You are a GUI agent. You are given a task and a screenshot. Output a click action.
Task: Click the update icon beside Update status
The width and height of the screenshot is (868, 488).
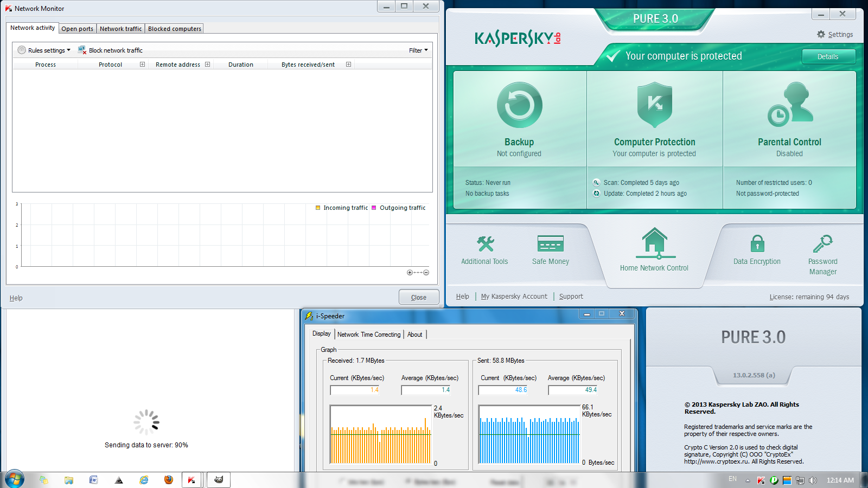[x=597, y=194]
